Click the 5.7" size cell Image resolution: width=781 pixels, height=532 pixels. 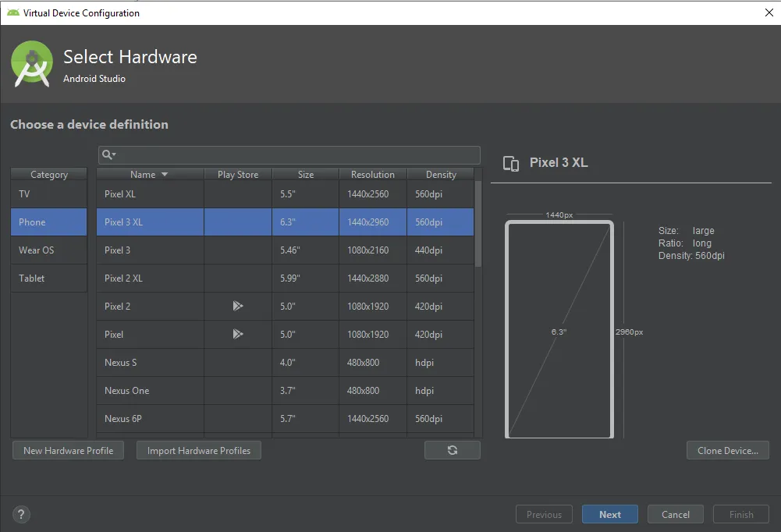(305, 418)
